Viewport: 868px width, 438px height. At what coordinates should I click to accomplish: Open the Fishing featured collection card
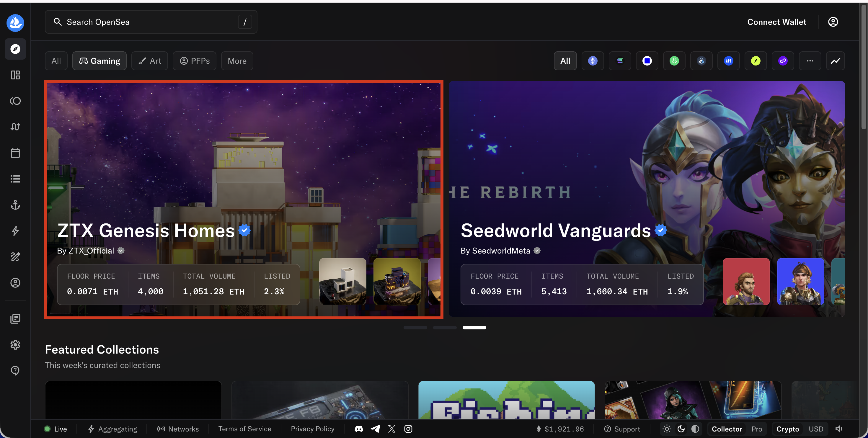(x=506, y=400)
